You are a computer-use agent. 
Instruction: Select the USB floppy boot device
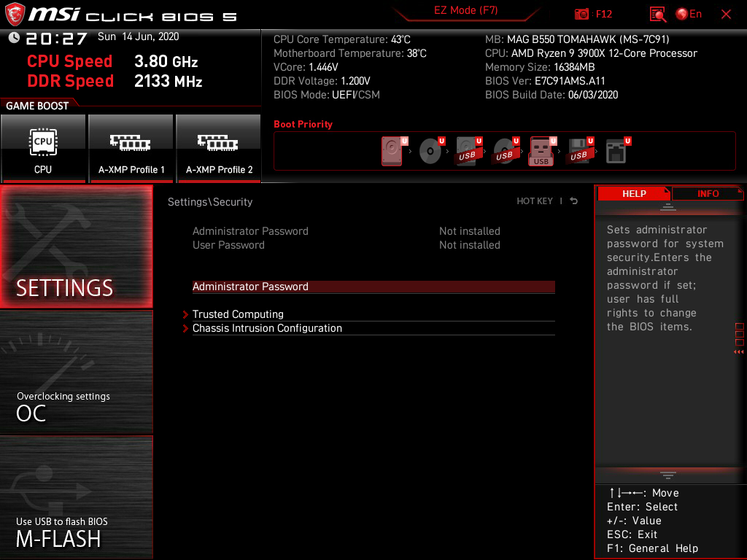(581, 151)
